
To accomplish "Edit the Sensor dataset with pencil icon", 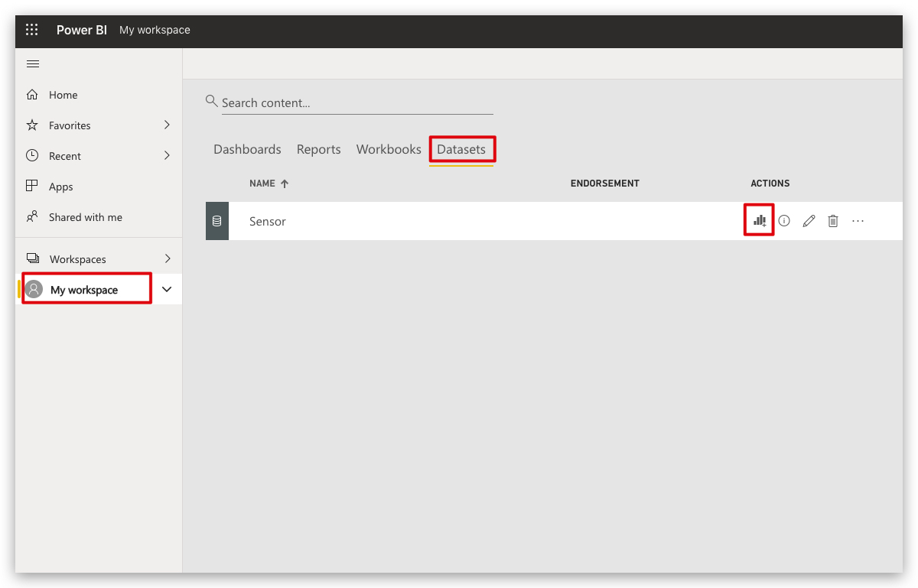I will coord(809,221).
